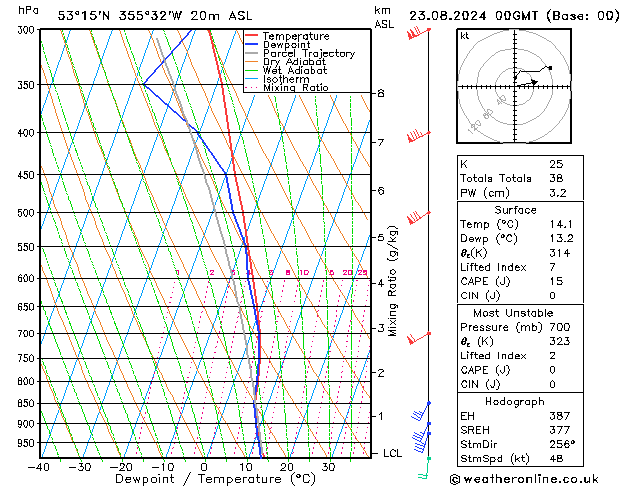Click the LCL marker on the height axis
Viewport: 629px width, 486px height.
click(393, 453)
